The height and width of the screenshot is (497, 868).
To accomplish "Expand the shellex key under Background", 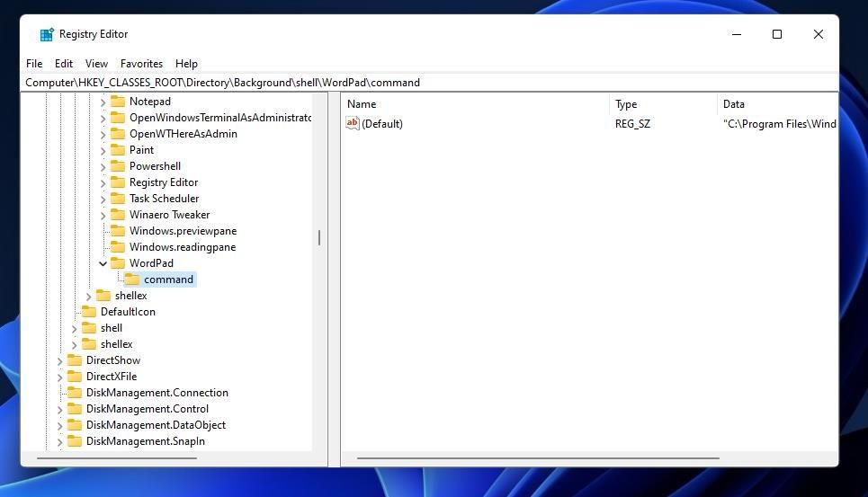I will tap(88, 297).
